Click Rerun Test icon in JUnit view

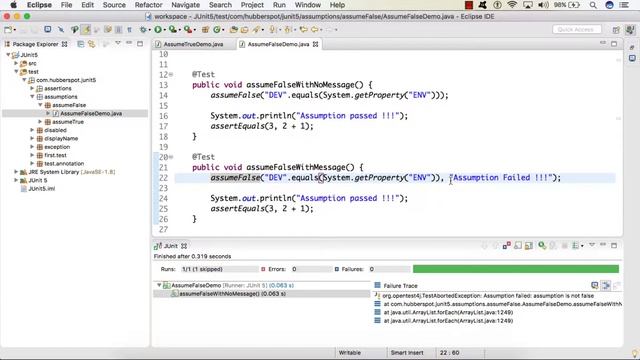(x=542, y=245)
